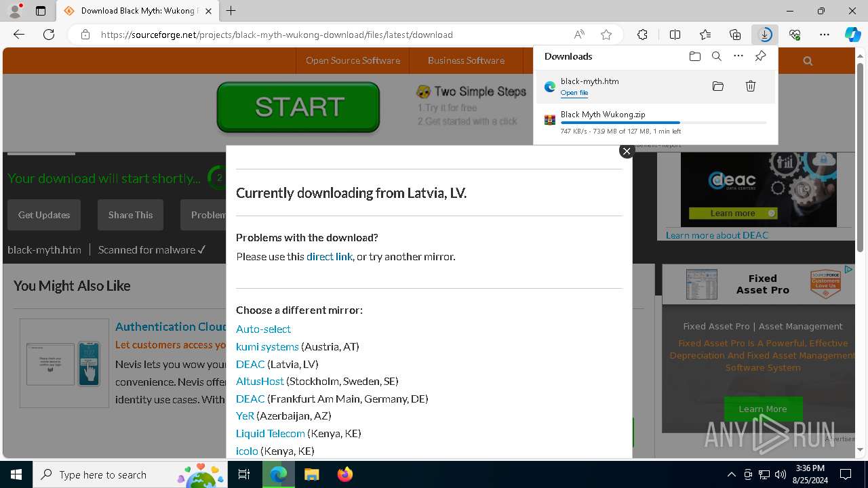Open tab actions menu icon

coord(41,11)
